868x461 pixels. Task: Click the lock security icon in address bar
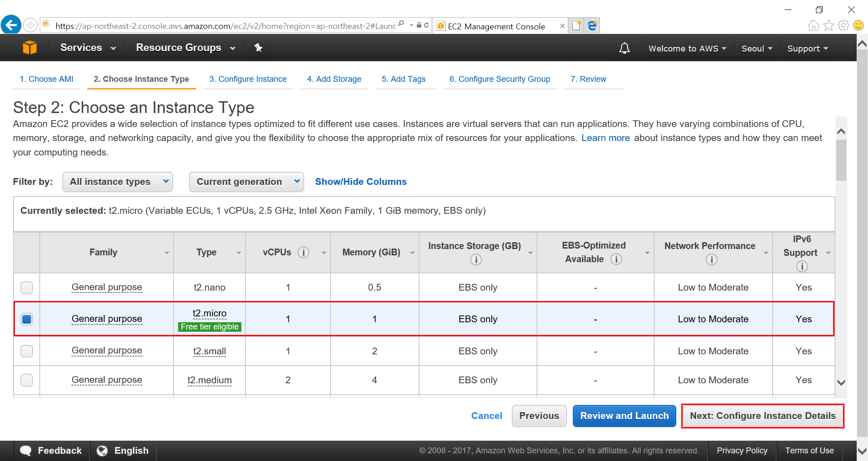419,25
